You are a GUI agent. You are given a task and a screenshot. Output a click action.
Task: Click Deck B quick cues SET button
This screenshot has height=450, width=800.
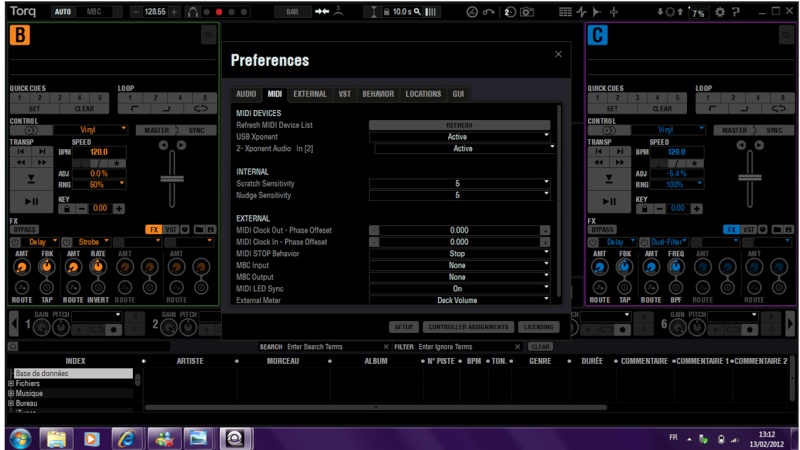click(x=34, y=109)
